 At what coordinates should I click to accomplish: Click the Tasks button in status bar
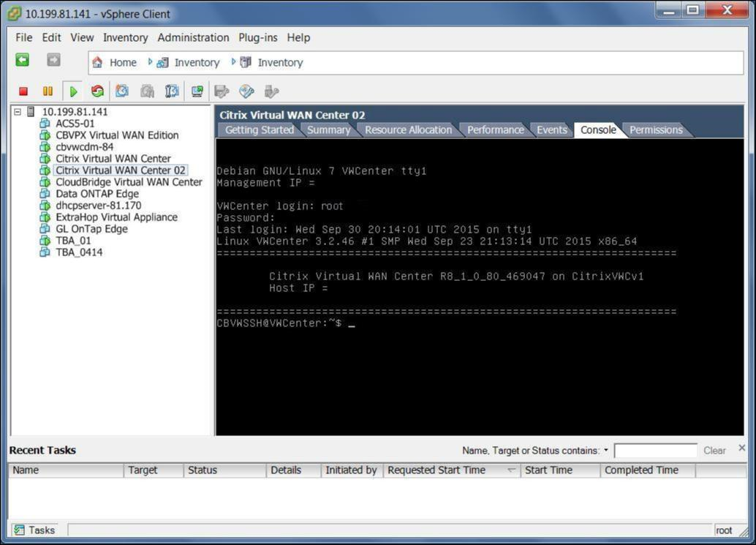34,530
